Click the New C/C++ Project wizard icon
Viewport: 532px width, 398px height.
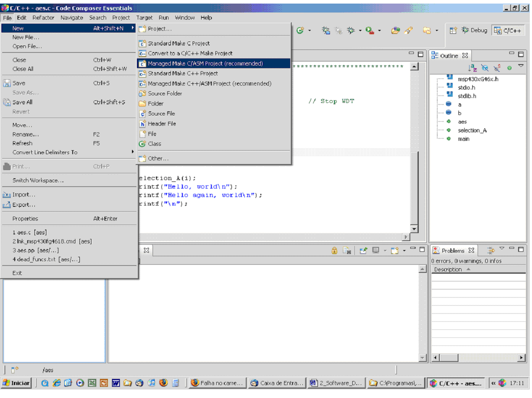(x=300, y=30)
